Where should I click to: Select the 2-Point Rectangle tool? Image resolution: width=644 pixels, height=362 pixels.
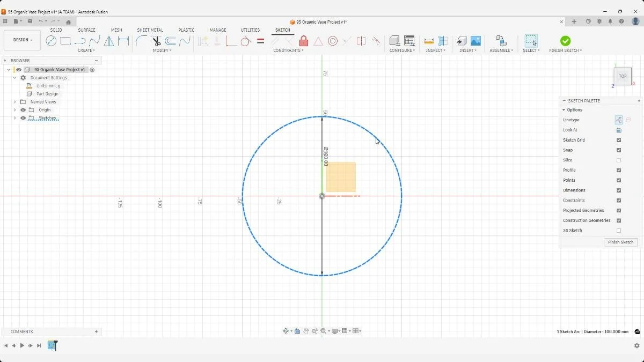point(65,41)
